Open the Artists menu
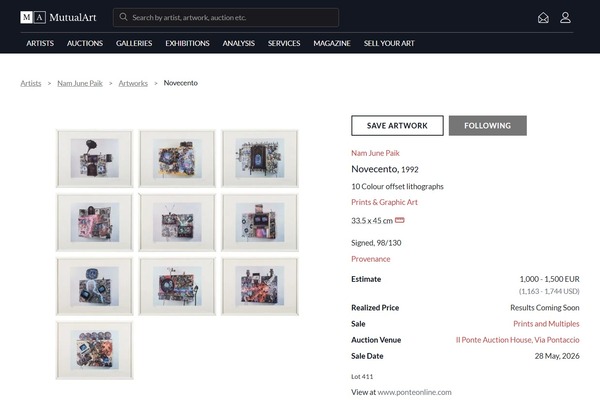 [x=40, y=43]
